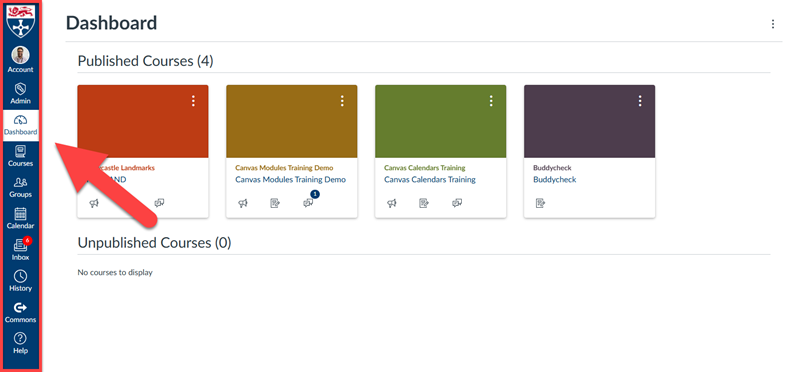Screen dimensions: 810x372
Task: Open the Calendar from the sidebar
Action: [21, 219]
